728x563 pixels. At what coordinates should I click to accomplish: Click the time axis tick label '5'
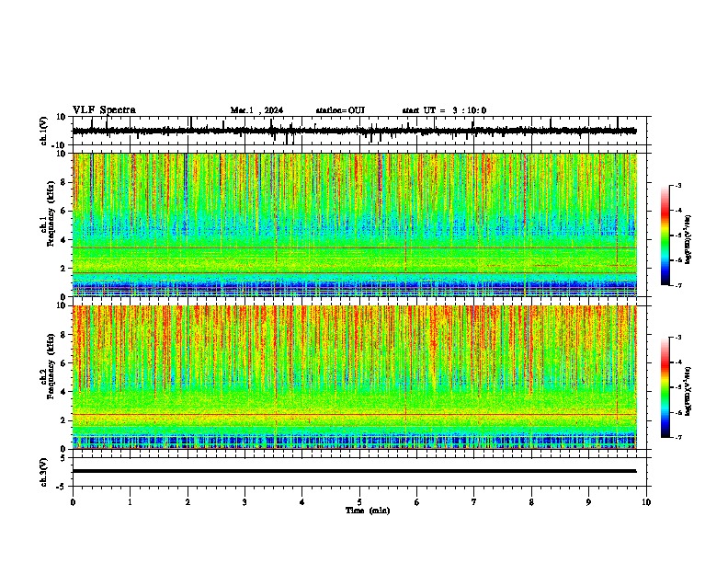pos(359,502)
